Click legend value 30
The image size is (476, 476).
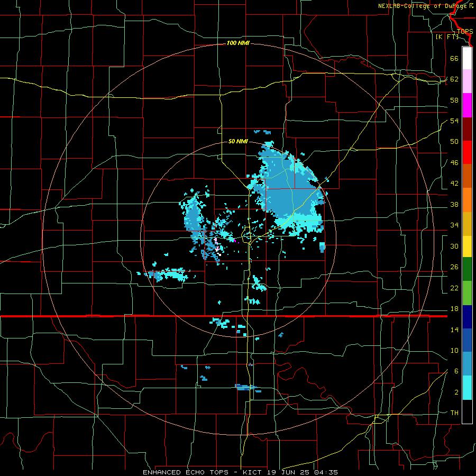coord(454,246)
